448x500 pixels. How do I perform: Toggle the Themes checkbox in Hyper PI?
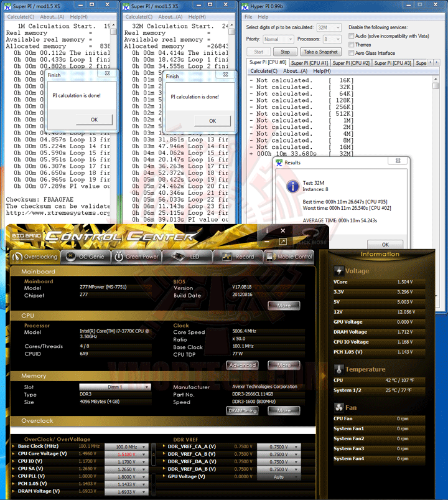pyautogui.click(x=351, y=44)
